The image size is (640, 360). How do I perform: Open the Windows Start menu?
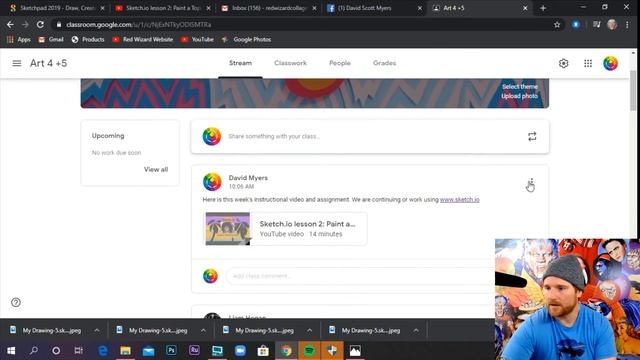(x=11, y=351)
